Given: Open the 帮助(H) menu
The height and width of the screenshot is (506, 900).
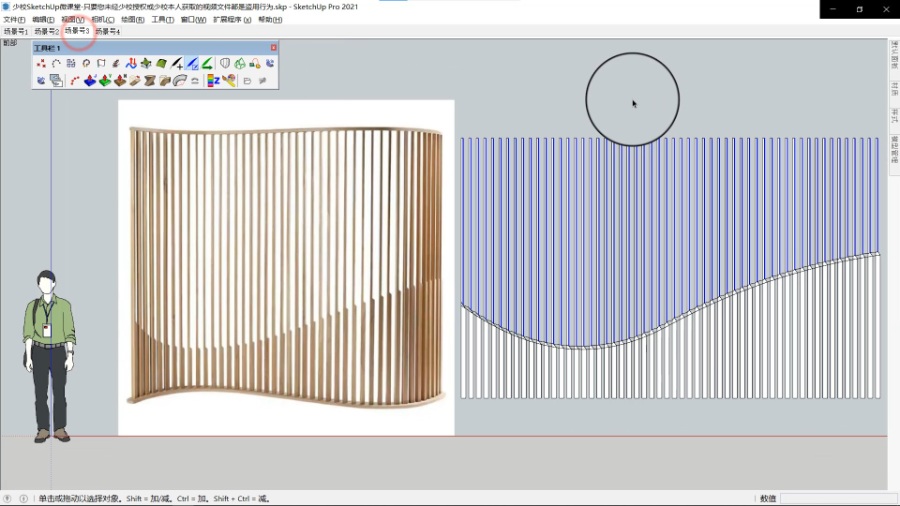Looking at the screenshot, I should pos(270,20).
